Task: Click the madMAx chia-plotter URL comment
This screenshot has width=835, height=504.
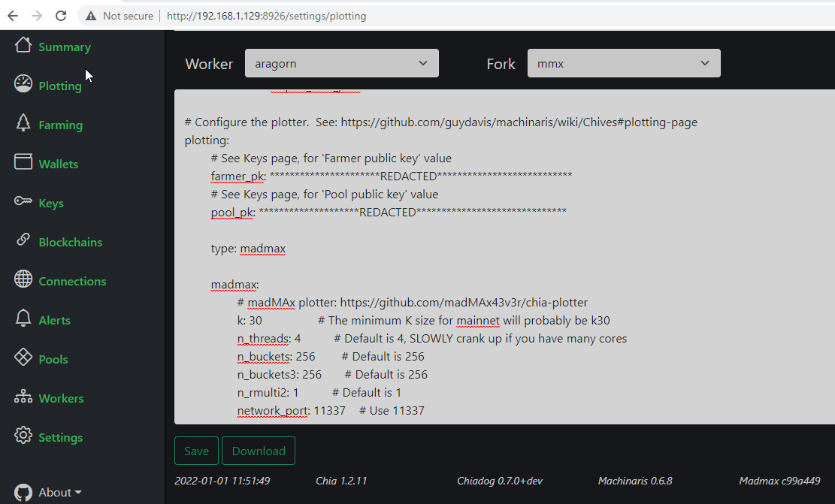Action: pyautogui.click(x=412, y=302)
